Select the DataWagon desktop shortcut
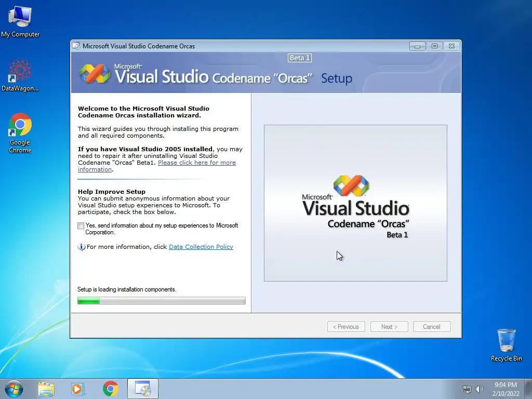The image size is (532, 399). pyautogui.click(x=20, y=76)
